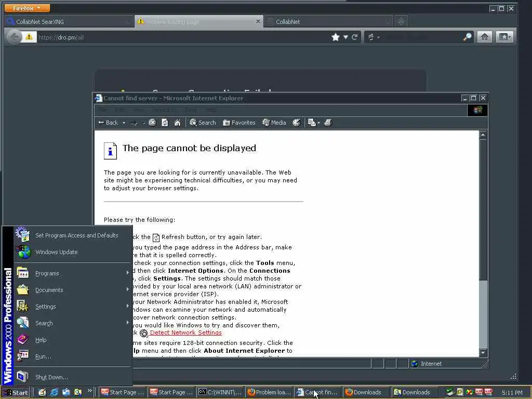The width and height of the screenshot is (532, 399).
Task: Switch to the first Start Page taskbar button
Action: coord(123,392)
